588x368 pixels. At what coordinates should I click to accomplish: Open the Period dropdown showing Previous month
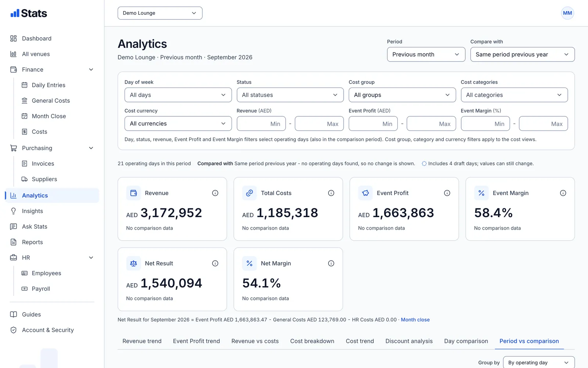tap(426, 54)
